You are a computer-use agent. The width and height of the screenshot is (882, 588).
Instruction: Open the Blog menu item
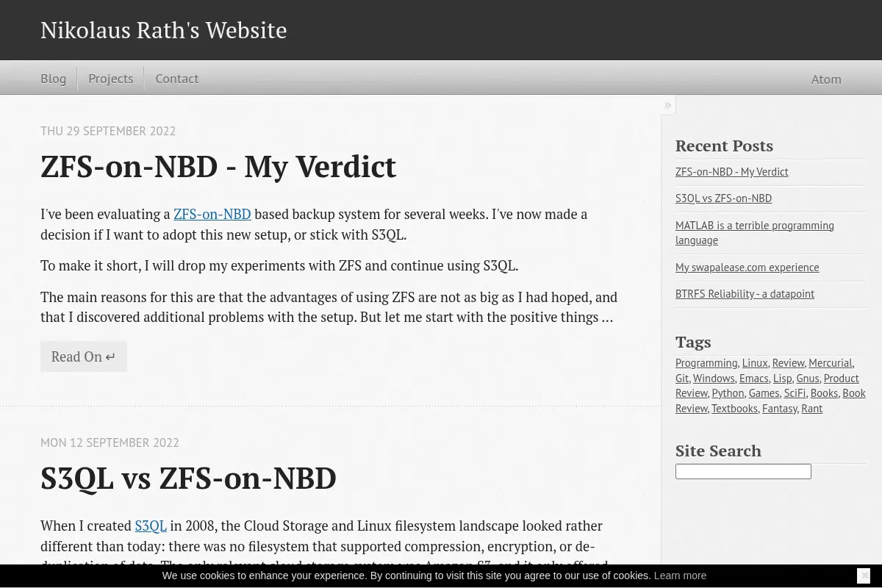[x=53, y=79]
